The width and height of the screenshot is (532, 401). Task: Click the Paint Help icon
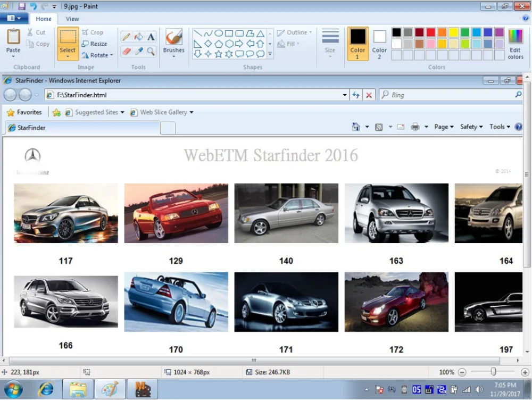click(x=525, y=19)
